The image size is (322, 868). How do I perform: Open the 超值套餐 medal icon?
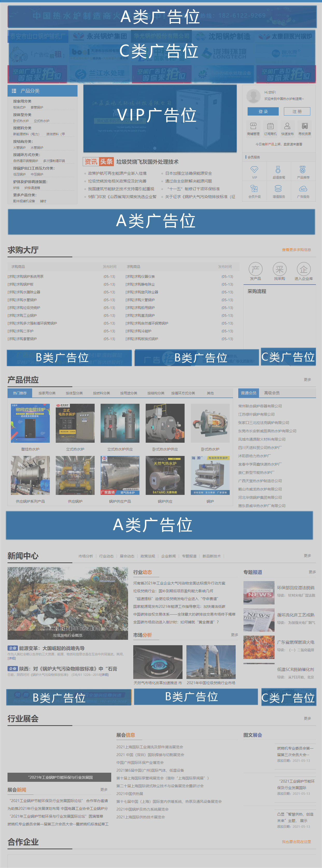[278, 170]
